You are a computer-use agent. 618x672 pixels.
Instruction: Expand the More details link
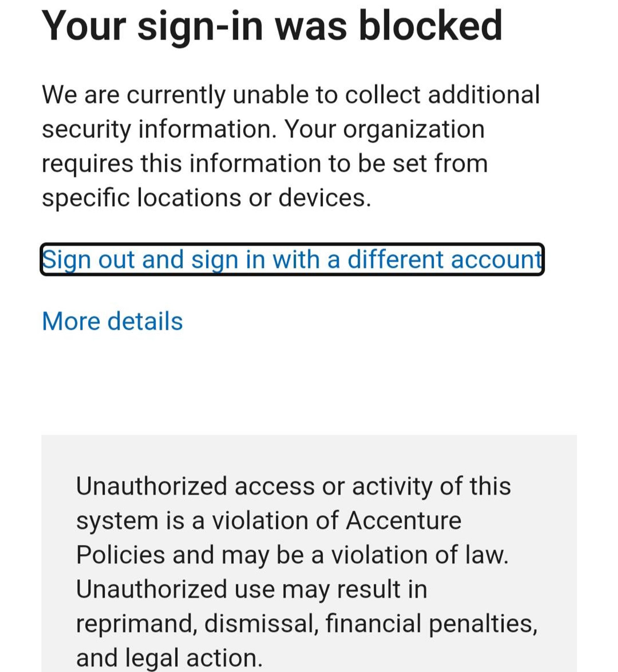pyautogui.click(x=113, y=322)
